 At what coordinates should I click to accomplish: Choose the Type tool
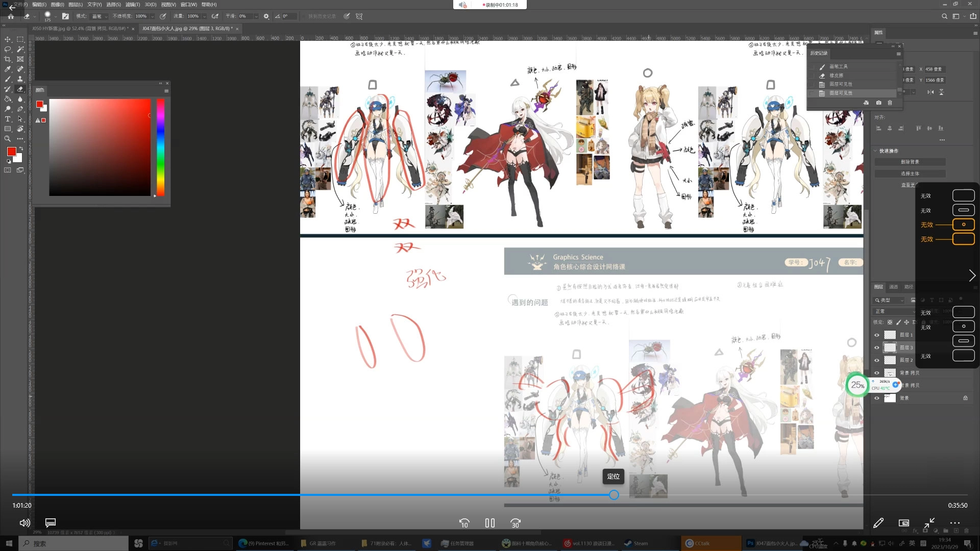[x=8, y=119]
